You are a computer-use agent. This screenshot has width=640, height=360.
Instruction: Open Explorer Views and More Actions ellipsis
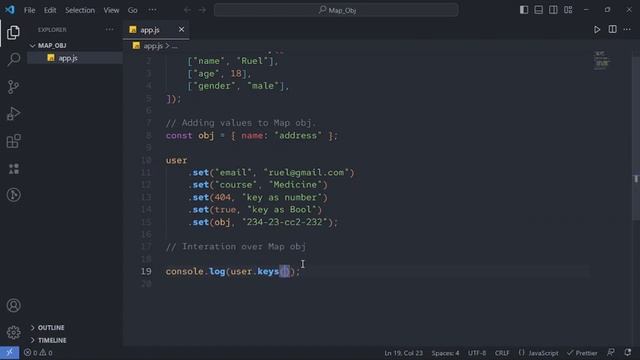tap(109, 29)
